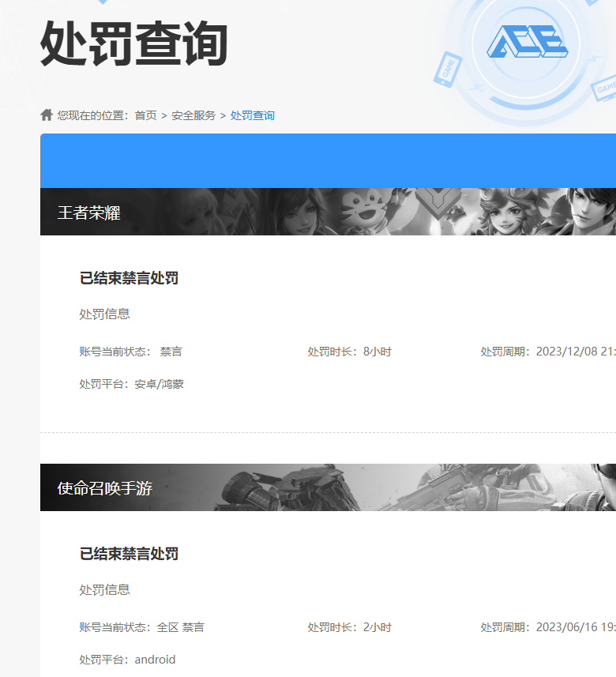Go to the 安全服务 breadcrumb link

[193, 115]
